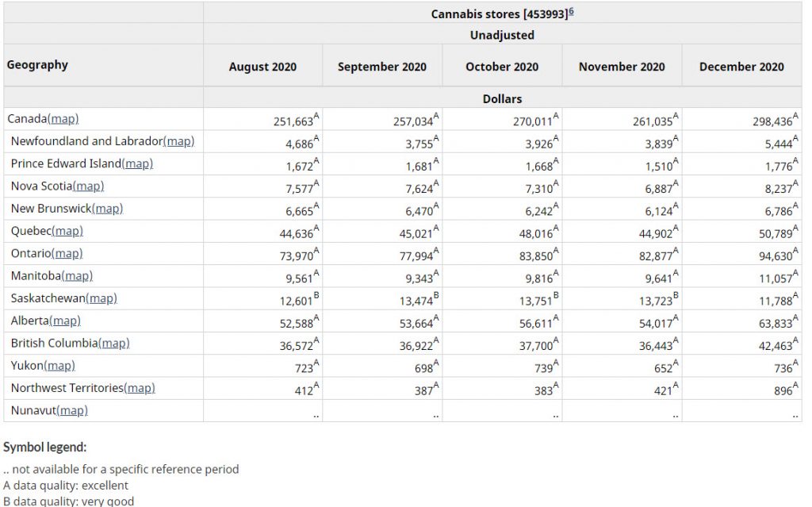Open the British Columbia map link

113,343
